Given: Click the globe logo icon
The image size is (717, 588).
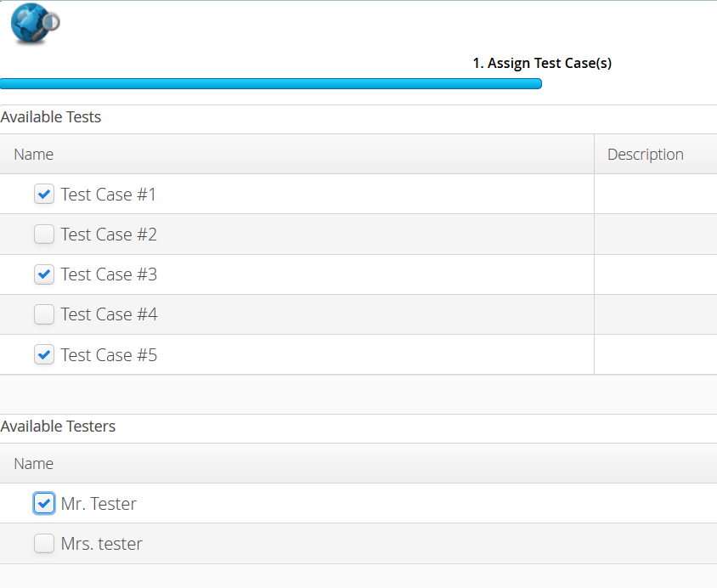Looking at the screenshot, I should tap(33, 24).
